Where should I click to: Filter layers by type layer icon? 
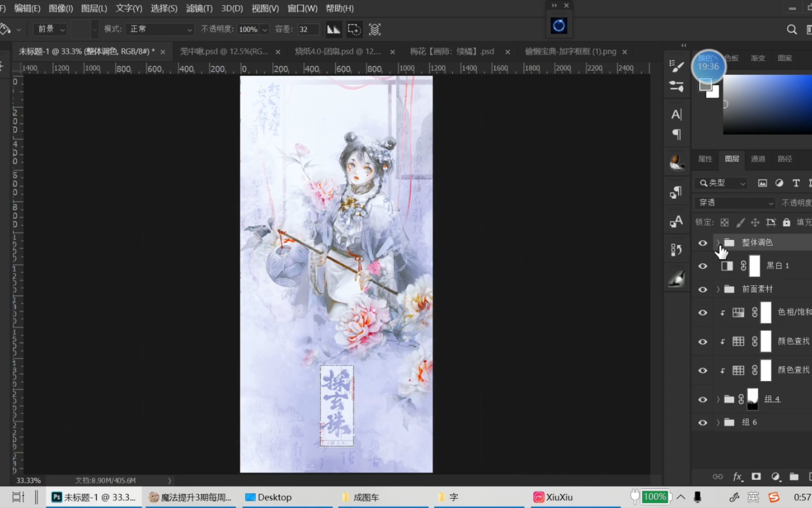pos(796,183)
